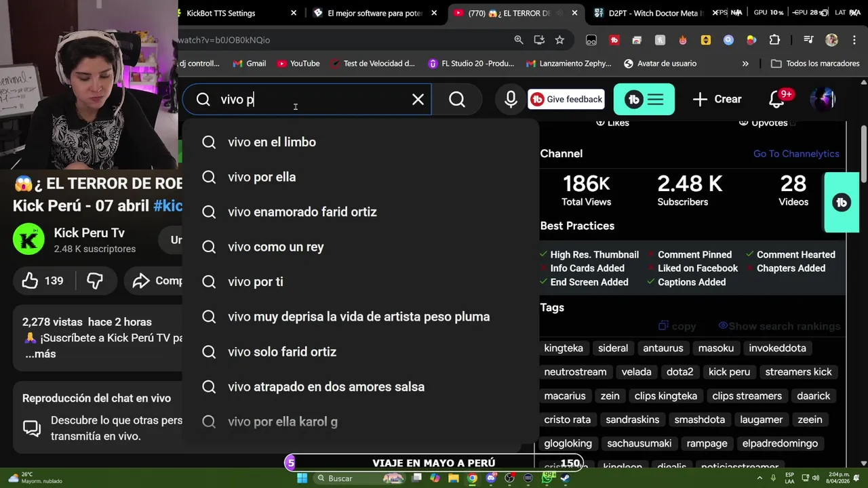Switch to El mejor software tab
The width and height of the screenshot is (868, 488).
click(x=375, y=13)
